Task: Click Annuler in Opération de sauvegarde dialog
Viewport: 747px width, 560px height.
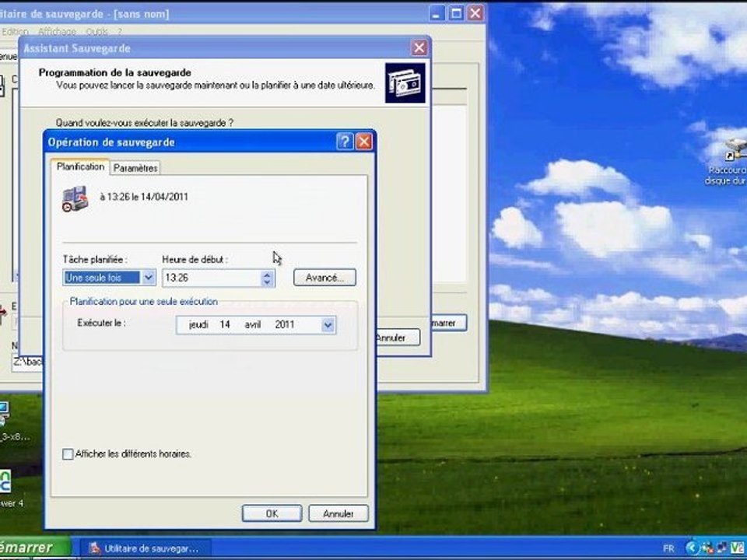Action: pyautogui.click(x=338, y=513)
